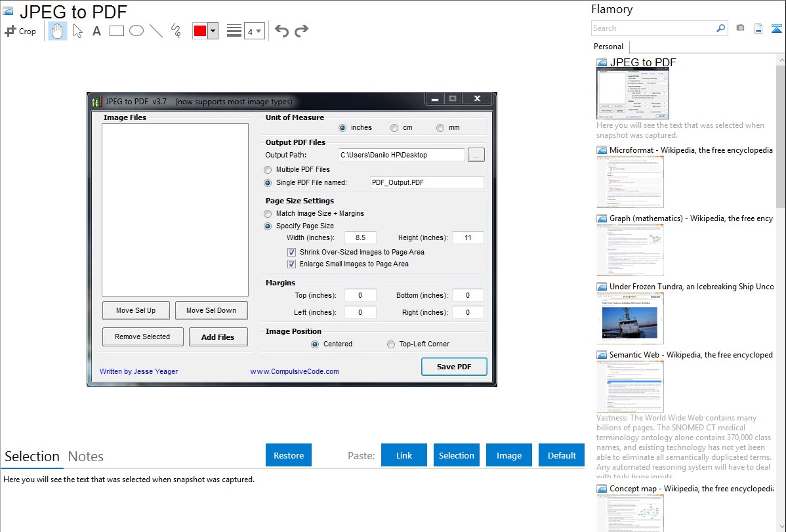Click the icon beside Graph (mathematics) entry
The width and height of the screenshot is (786, 532).
pyautogui.click(x=602, y=218)
